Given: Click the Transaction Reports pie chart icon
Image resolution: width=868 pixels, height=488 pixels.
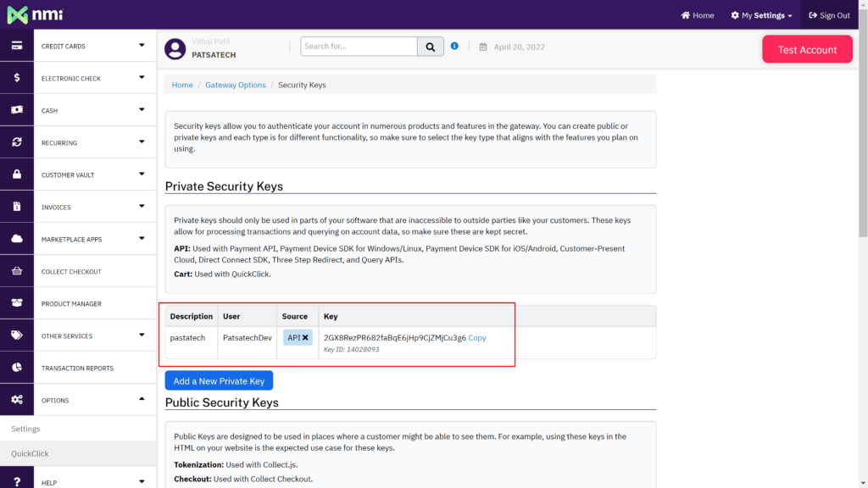Looking at the screenshot, I should click(16, 368).
